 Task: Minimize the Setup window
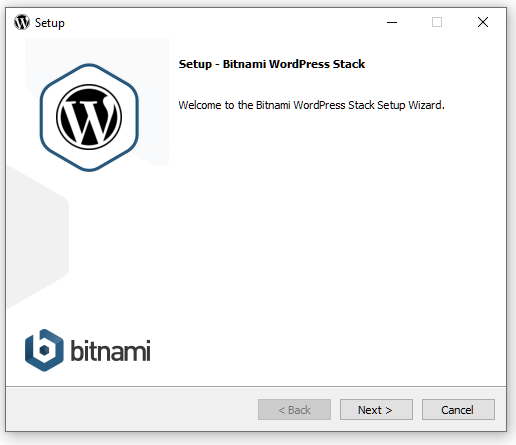392,22
